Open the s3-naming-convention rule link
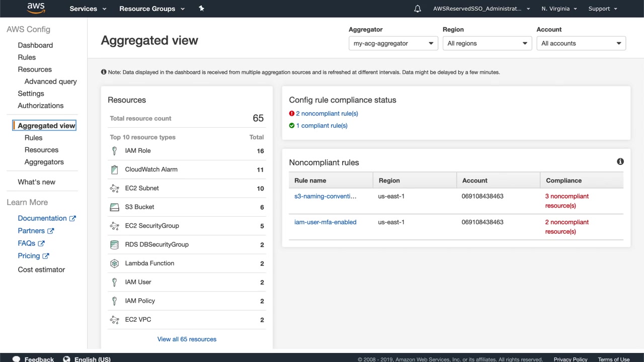This screenshot has width=644, height=362. [x=325, y=196]
